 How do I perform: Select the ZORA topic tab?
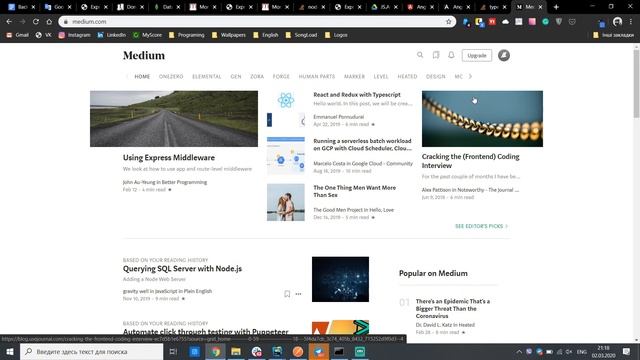[257, 76]
